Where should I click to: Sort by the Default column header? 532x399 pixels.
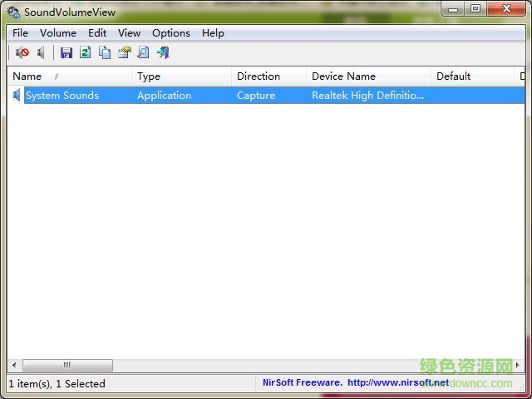coord(473,76)
